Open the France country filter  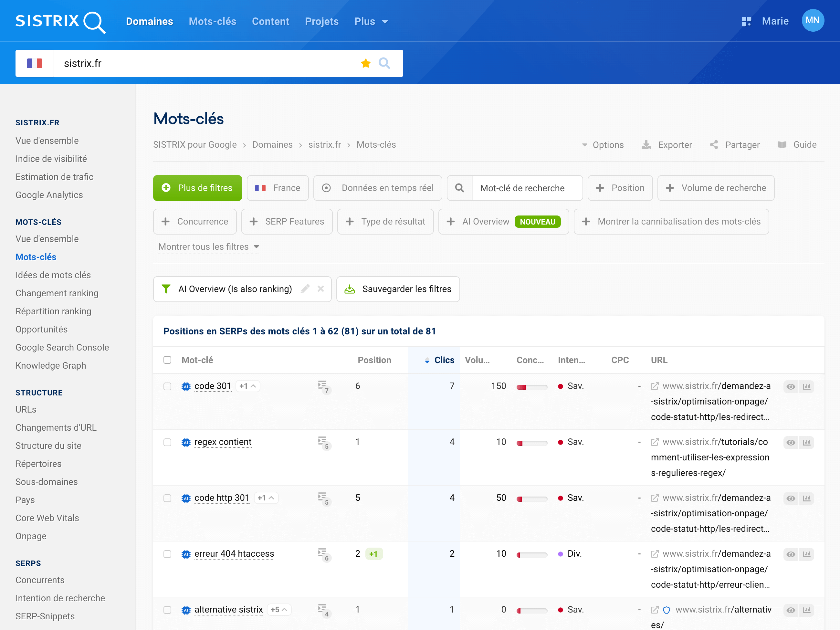tap(278, 188)
